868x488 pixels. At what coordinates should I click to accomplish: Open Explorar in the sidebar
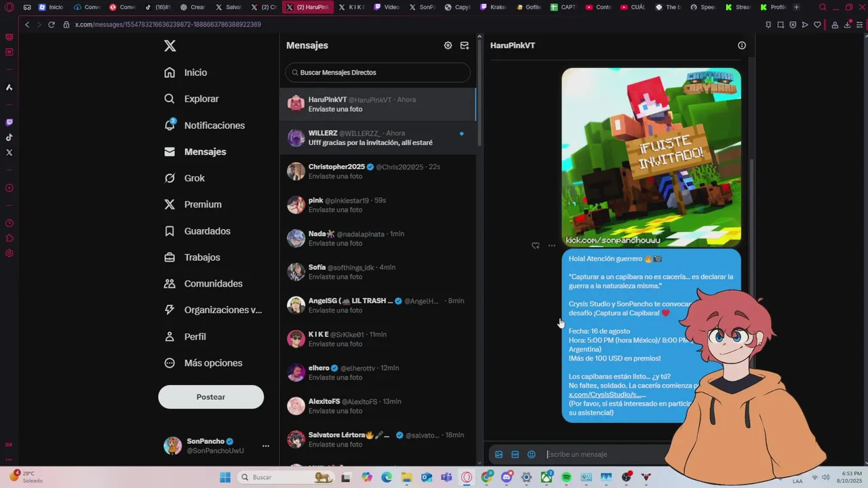pyautogui.click(x=191, y=99)
